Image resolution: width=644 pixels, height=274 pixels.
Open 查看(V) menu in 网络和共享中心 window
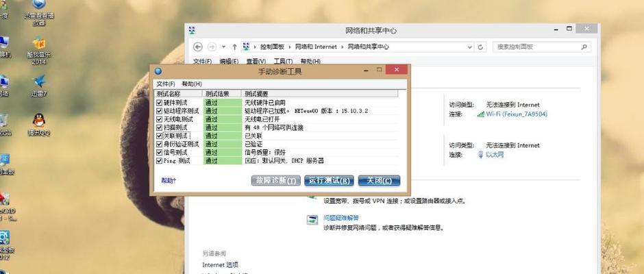coord(256,61)
